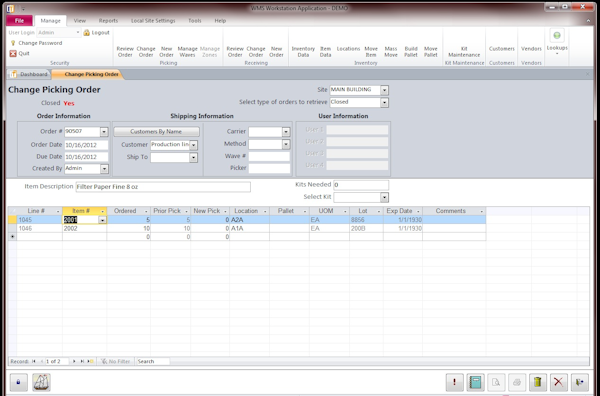
Task: Click the Location cell A1A
Action: (249, 228)
